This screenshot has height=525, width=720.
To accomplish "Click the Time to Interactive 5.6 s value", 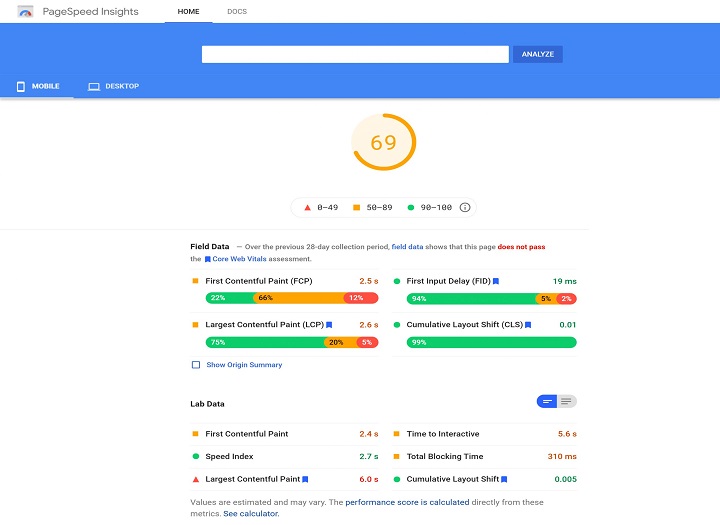I will point(567,434).
